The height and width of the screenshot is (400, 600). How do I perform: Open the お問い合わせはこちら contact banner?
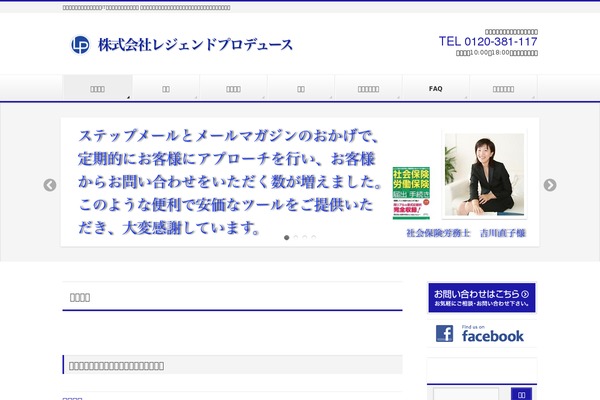tap(482, 298)
